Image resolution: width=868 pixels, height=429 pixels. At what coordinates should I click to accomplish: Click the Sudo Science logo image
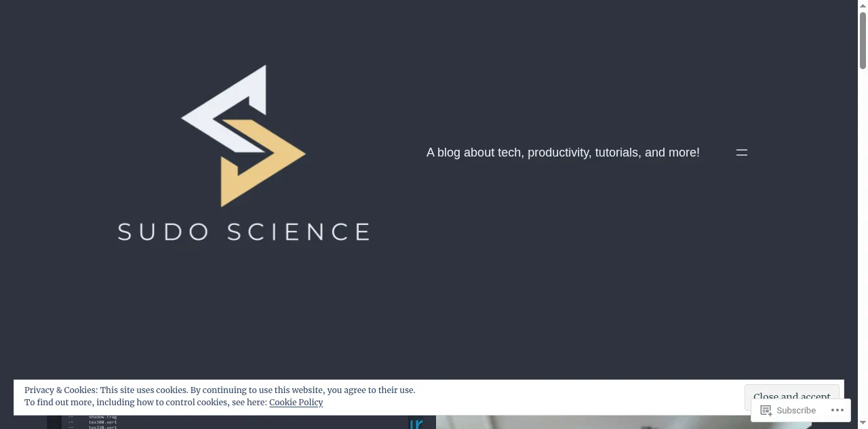(x=243, y=153)
